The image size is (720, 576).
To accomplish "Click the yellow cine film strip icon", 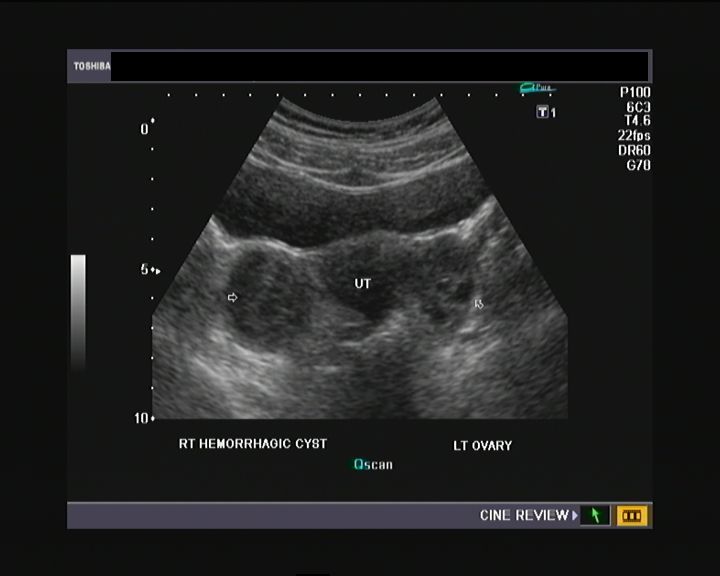I will click(632, 516).
